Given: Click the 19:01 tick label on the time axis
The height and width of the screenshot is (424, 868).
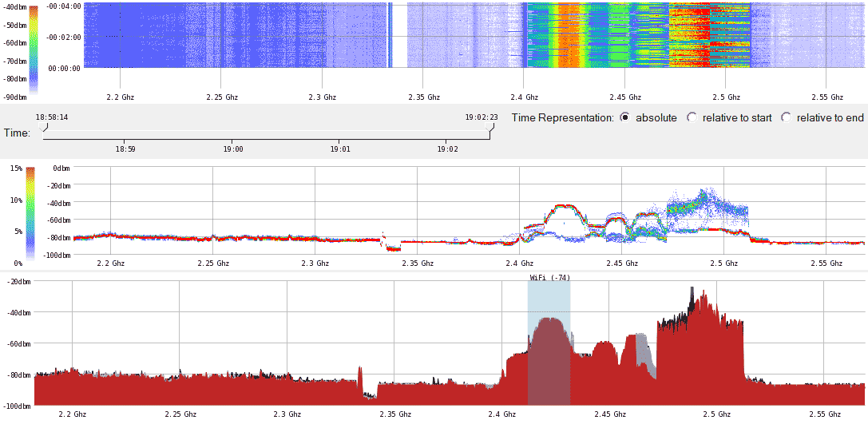Looking at the screenshot, I should coord(340,149).
